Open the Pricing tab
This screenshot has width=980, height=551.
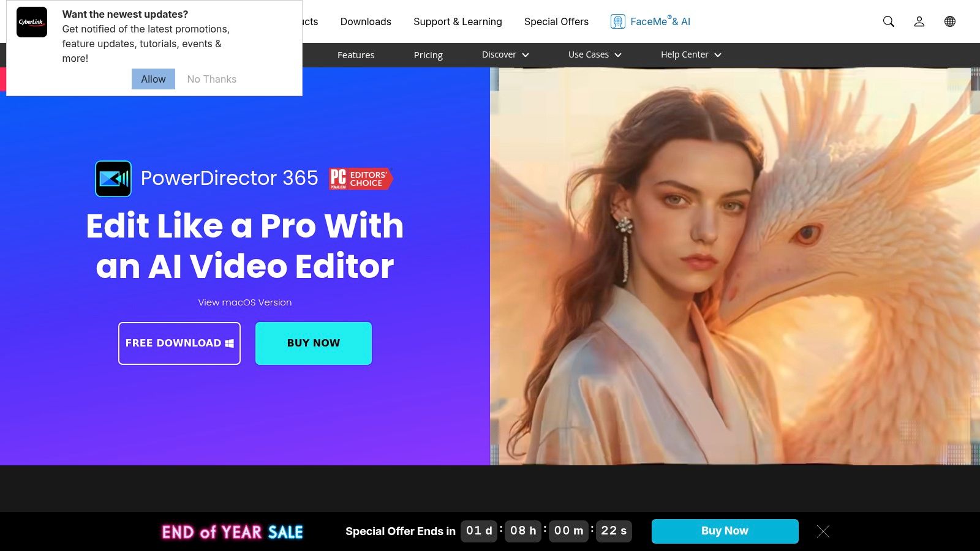coord(428,55)
